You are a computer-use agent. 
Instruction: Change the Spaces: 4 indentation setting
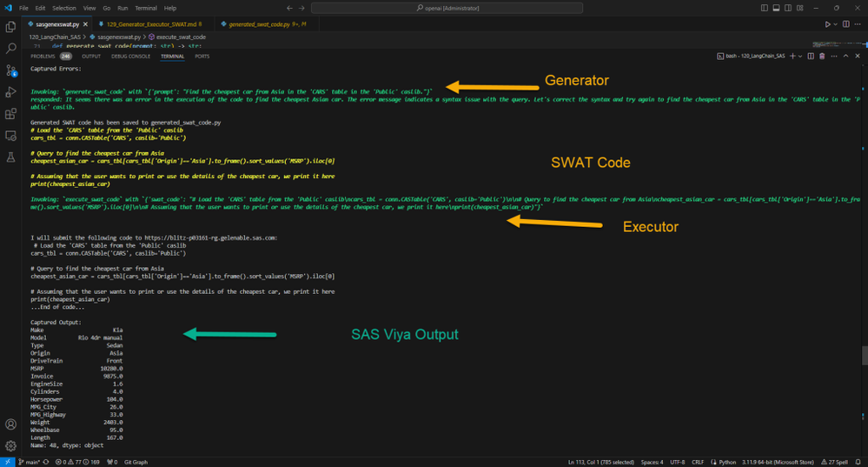click(x=653, y=462)
